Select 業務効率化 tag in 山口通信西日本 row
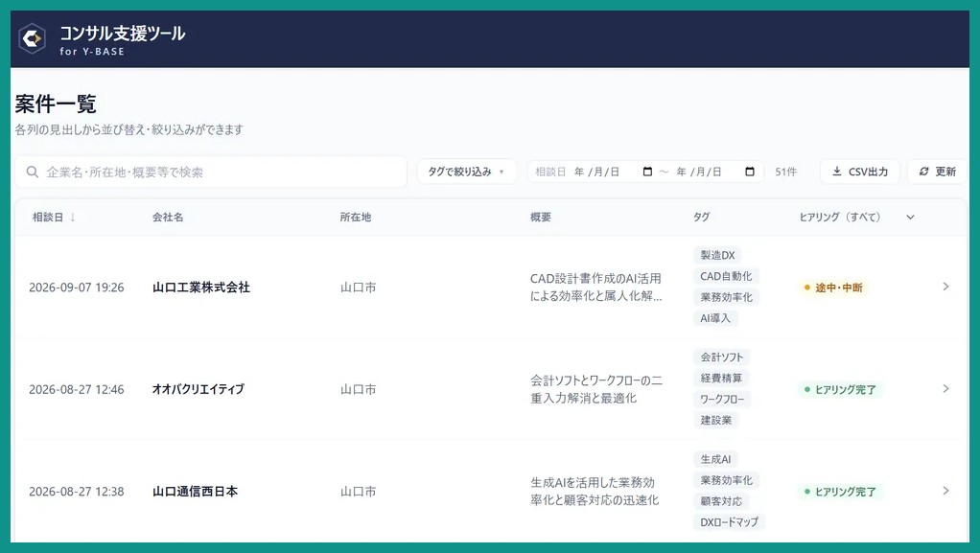Viewport: 980px width, 553px height. [x=726, y=480]
